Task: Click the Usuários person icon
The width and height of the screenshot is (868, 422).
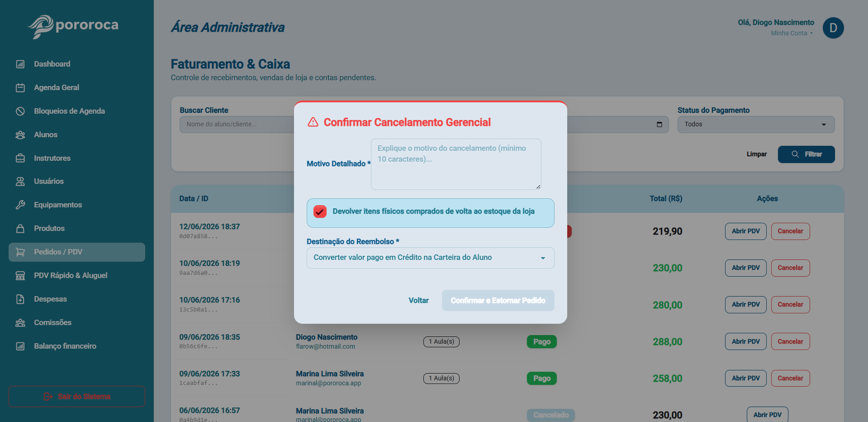Action: coord(20,182)
